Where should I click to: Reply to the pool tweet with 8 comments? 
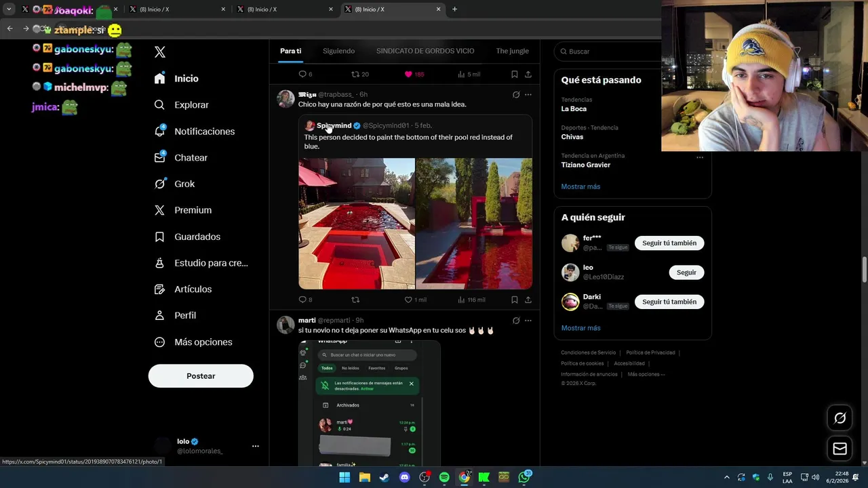click(x=305, y=300)
